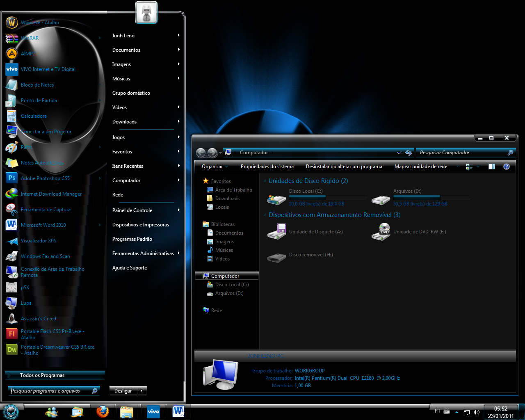The image size is (525, 420).
Task: Open Imagens in the Start menu right column
Action: (122, 64)
